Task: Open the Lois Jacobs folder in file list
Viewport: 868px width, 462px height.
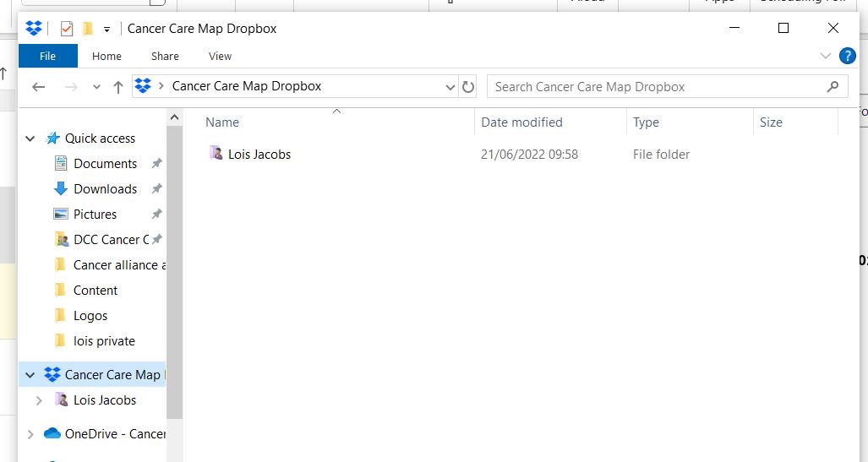Action: [259, 155]
